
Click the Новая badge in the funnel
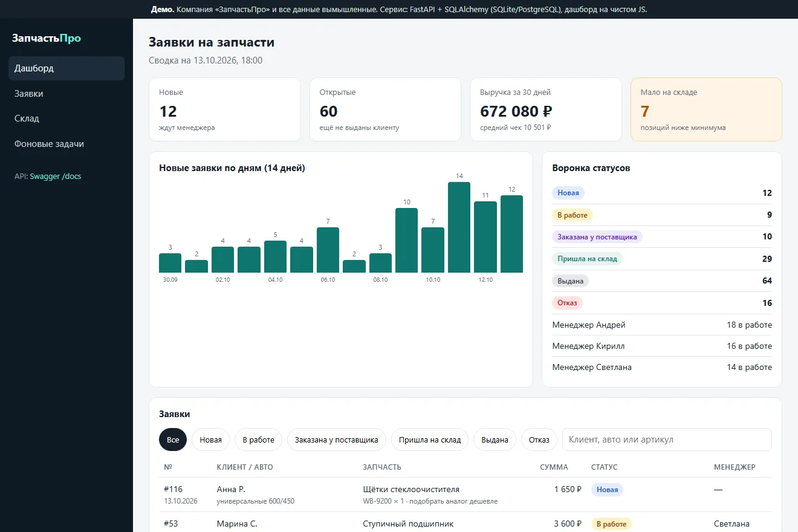(568, 193)
